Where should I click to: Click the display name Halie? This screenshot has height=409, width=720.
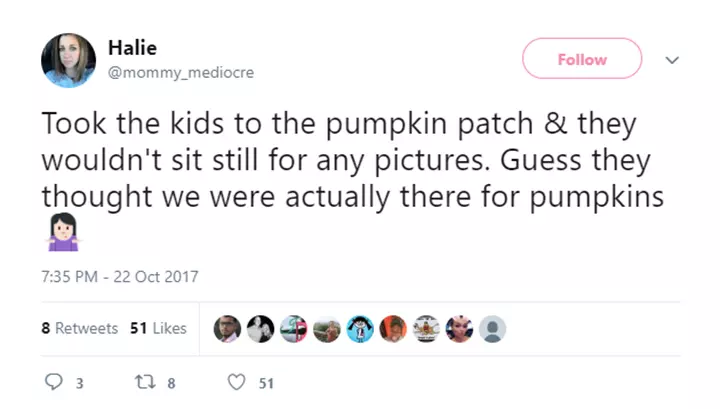pos(132,48)
